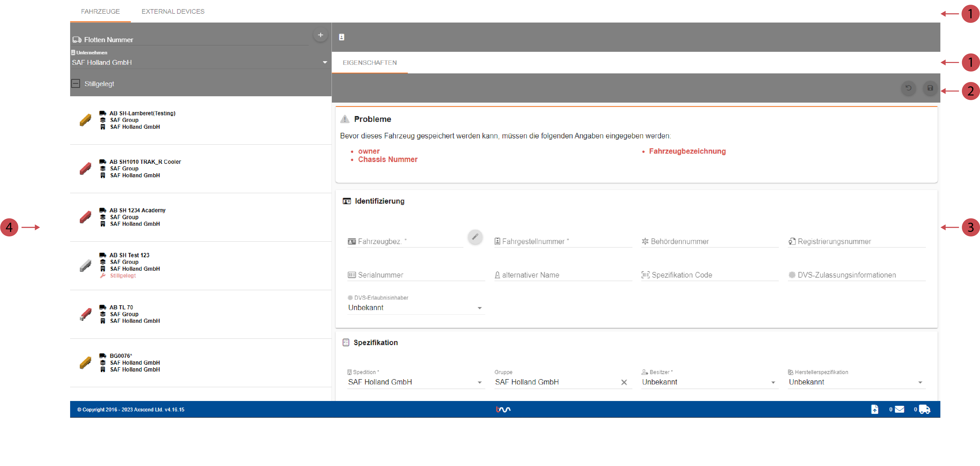This screenshot has height=466, width=980.
Task: Click the Fahrgestellnummer input field
Action: click(563, 241)
